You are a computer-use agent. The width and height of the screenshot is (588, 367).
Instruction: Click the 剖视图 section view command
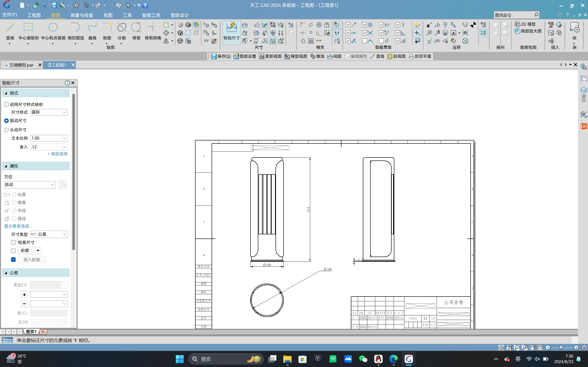coord(397,56)
